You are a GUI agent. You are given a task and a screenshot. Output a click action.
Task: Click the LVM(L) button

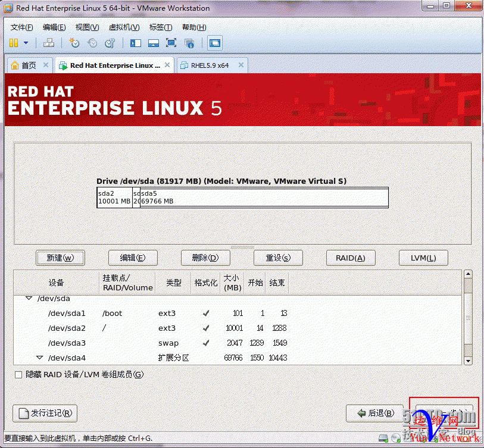coord(423,258)
